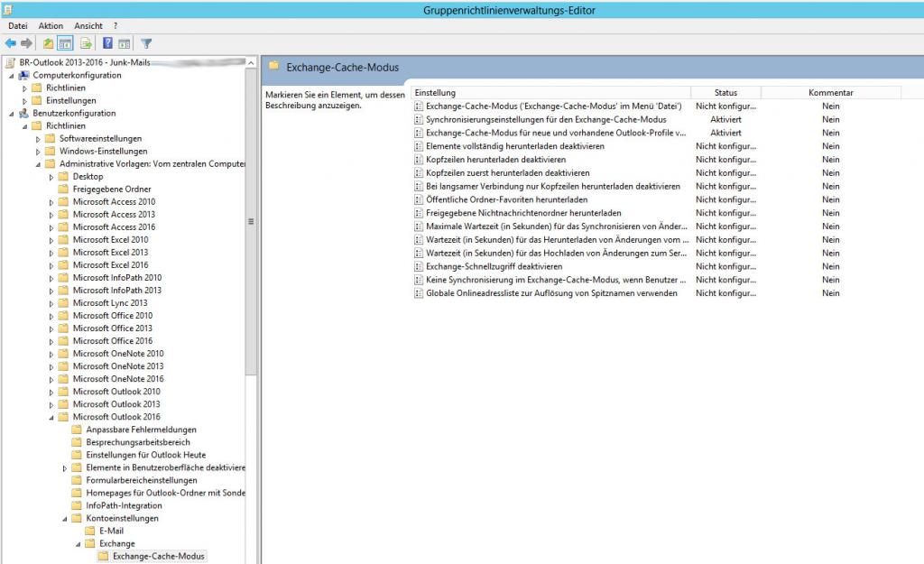Toggle the action pane toolbar icon
The image size is (924, 564).
coord(125,43)
